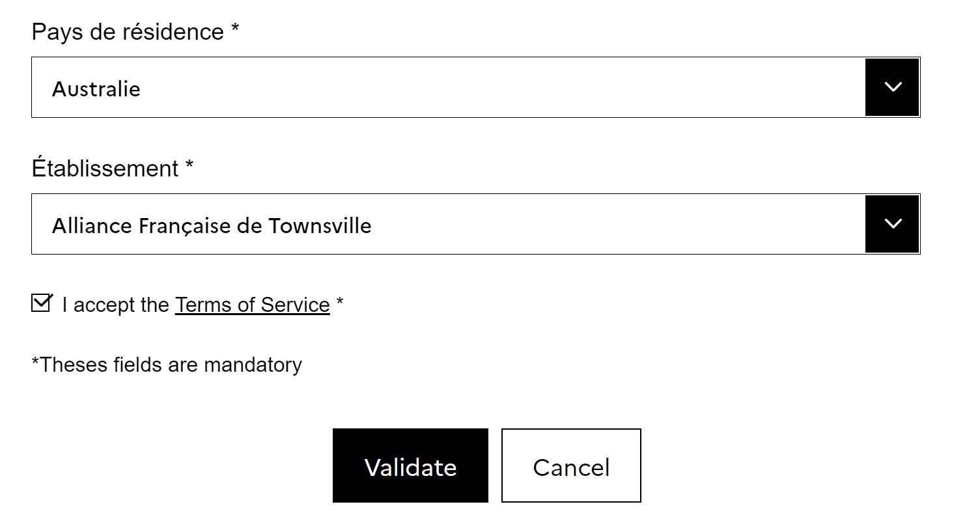Click the "I accept the" label text
Image resolution: width=980 pixels, height=528 pixels.
point(116,305)
